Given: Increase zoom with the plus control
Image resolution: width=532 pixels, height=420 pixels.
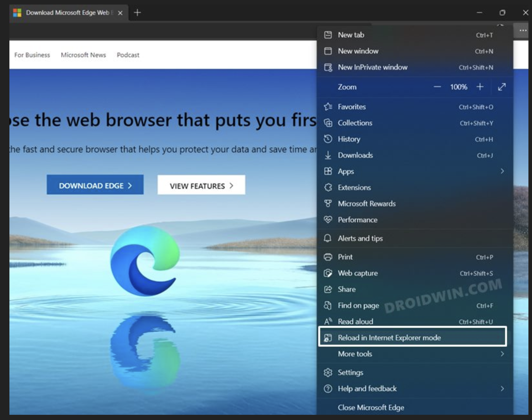Looking at the screenshot, I should tap(480, 87).
